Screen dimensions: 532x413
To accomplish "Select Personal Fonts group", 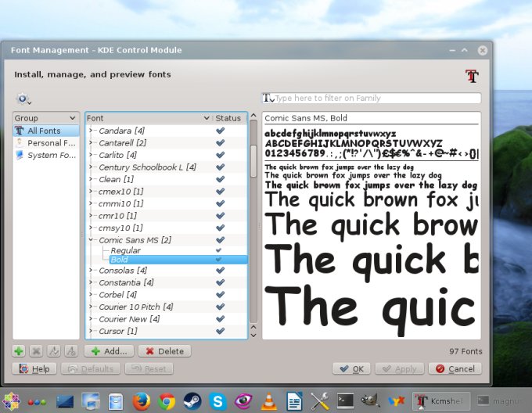I will [x=46, y=143].
